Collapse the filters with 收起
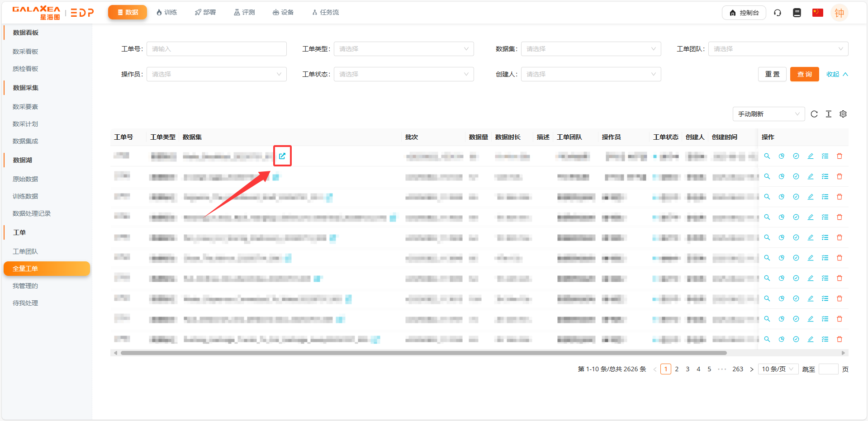Viewport: 868px width, 421px height. pos(837,74)
